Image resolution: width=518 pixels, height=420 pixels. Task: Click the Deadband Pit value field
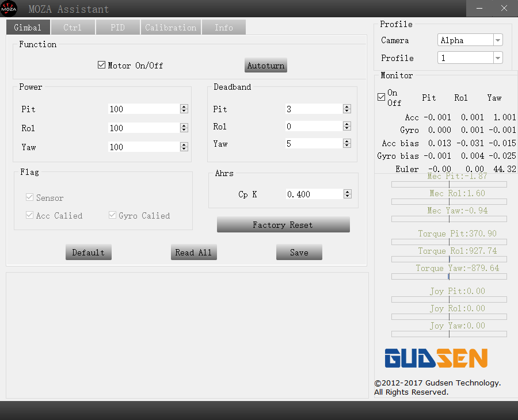click(314, 109)
